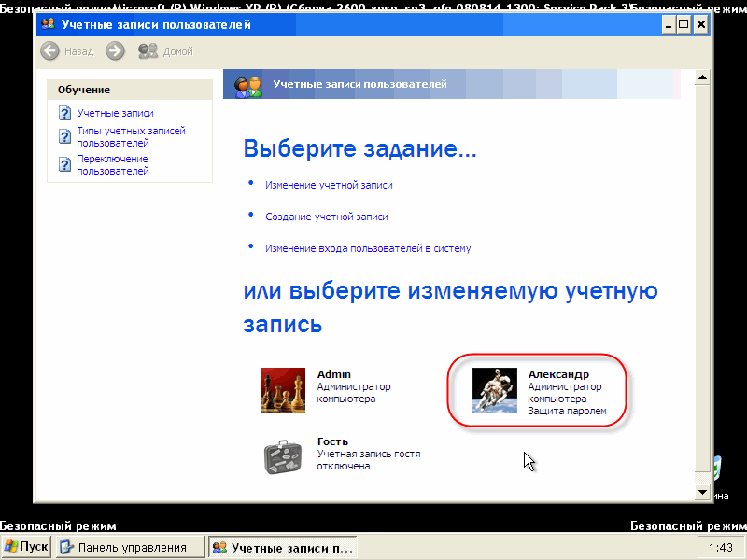Open the Admin account name
The height and width of the screenshot is (560, 747).
tap(334, 374)
